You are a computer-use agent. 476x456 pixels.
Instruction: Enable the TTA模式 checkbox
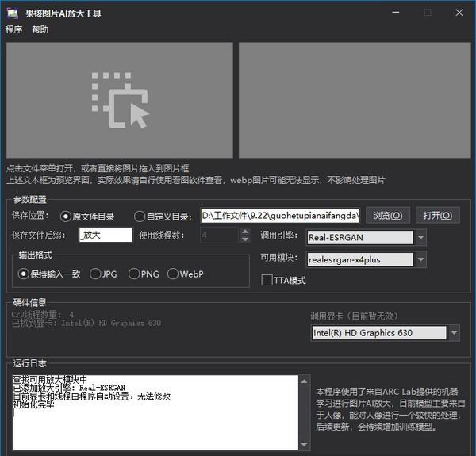[267, 280]
